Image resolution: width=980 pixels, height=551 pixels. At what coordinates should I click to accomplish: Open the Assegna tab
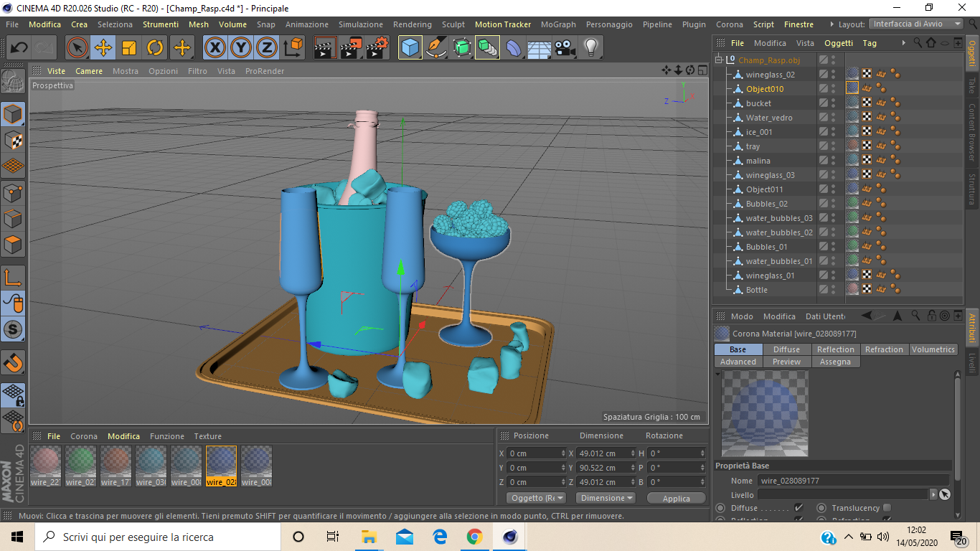point(835,362)
